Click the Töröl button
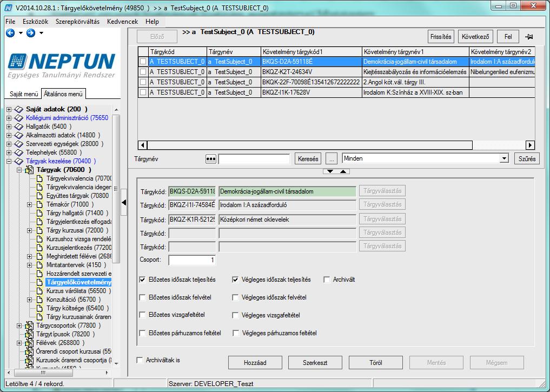This screenshot has height=392, width=550. click(376, 363)
